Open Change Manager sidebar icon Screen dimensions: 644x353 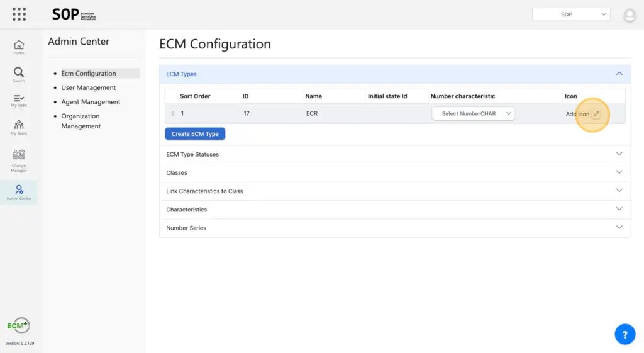pos(19,160)
